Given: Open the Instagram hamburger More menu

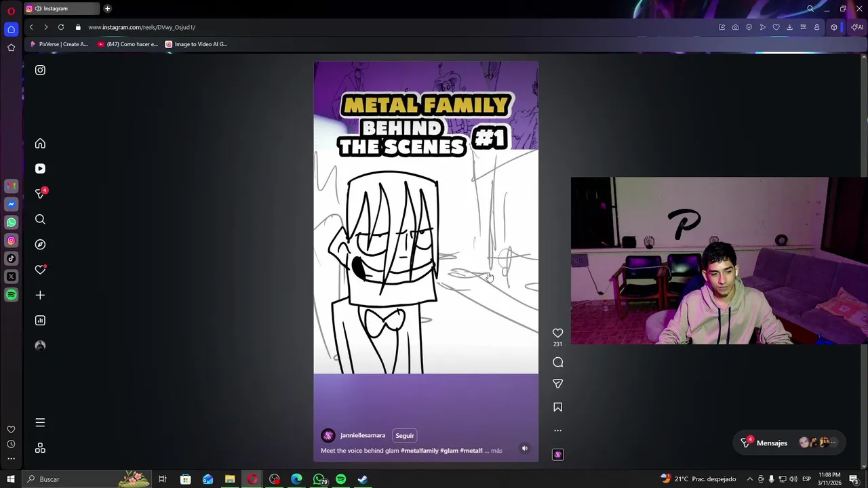Looking at the screenshot, I should 40,422.
